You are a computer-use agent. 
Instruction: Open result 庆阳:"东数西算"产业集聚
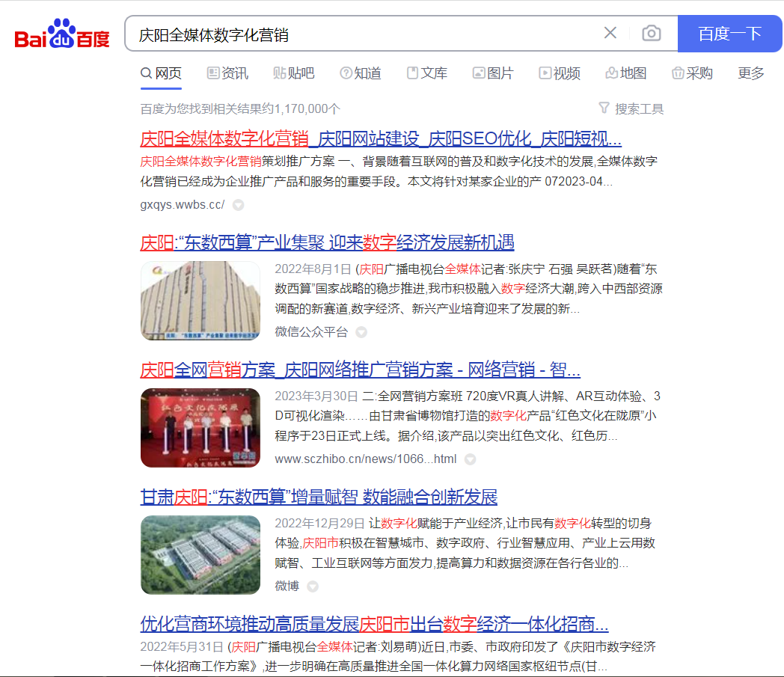[327, 242]
